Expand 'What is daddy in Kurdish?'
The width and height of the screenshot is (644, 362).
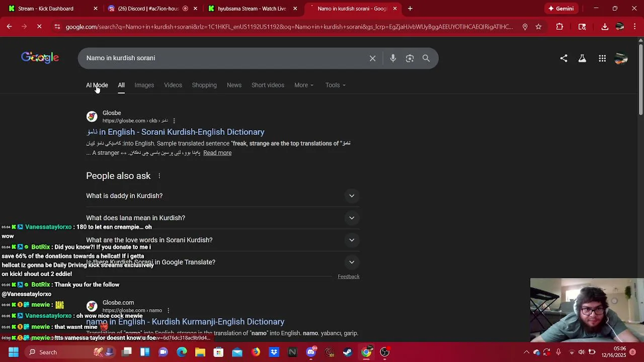pyautogui.click(x=222, y=196)
